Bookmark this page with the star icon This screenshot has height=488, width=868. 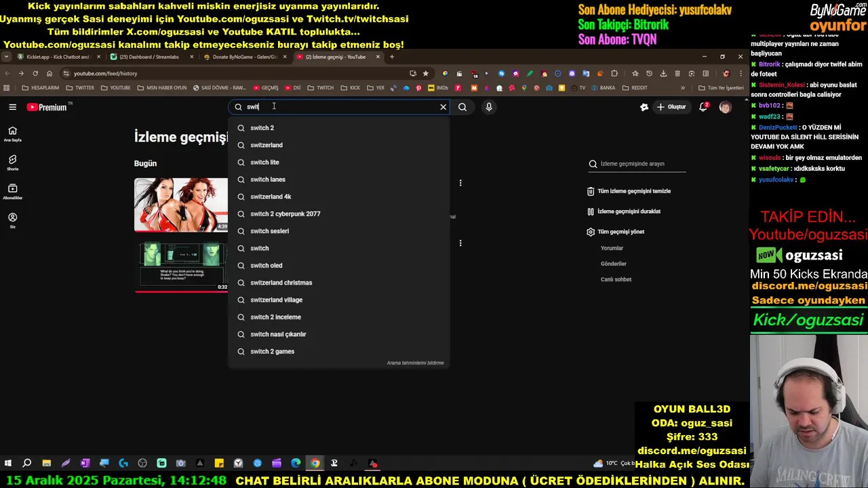pyautogui.click(x=426, y=73)
